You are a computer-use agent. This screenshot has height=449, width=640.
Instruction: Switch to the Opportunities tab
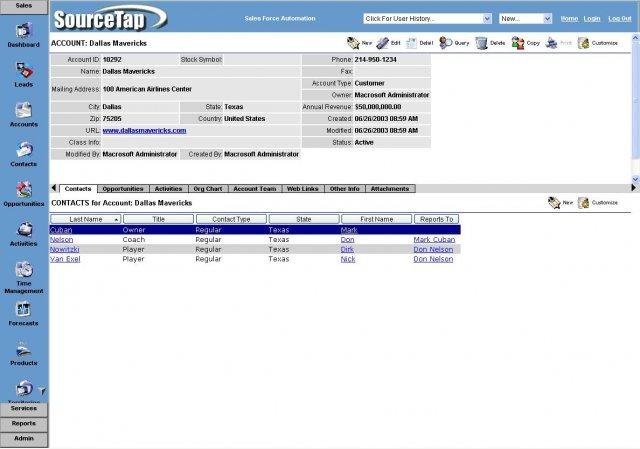click(123, 189)
